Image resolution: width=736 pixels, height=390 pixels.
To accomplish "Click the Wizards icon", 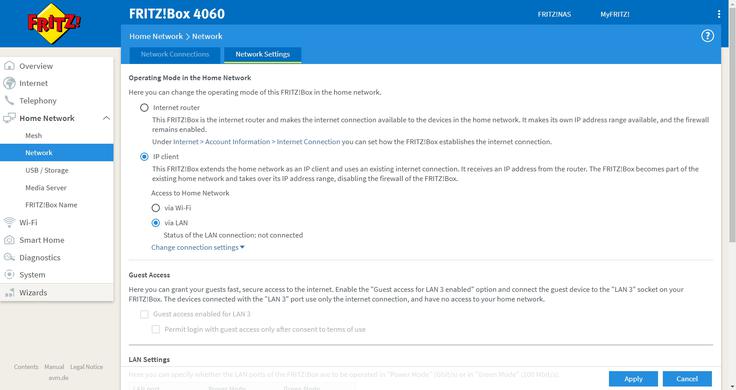I will pos(9,293).
